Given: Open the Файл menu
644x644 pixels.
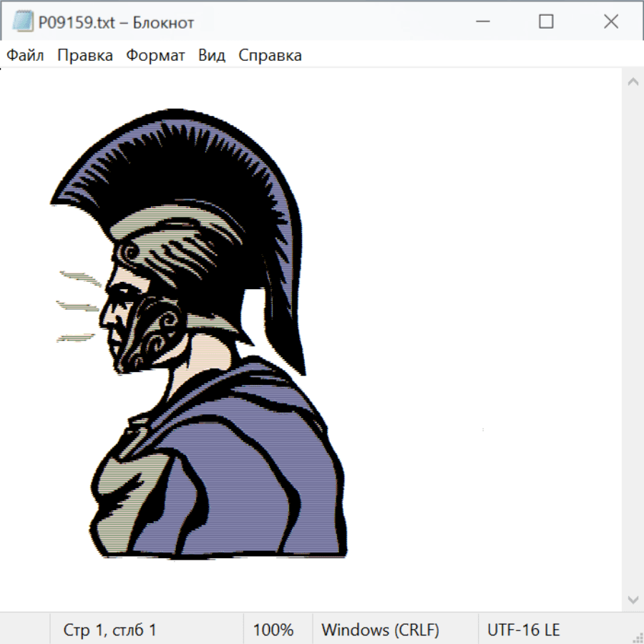Looking at the screenshot, I should (x=26, y=56).
